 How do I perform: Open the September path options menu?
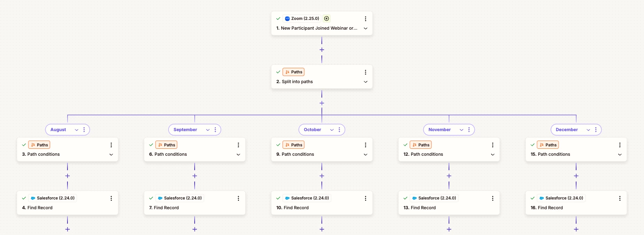click(x=215, y=130)
